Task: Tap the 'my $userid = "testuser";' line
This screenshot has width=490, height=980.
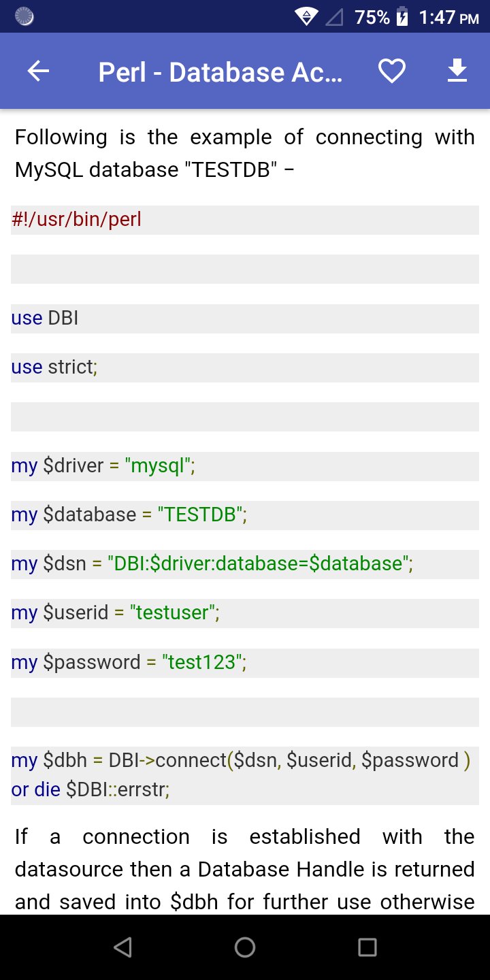Action: point(245,613)
